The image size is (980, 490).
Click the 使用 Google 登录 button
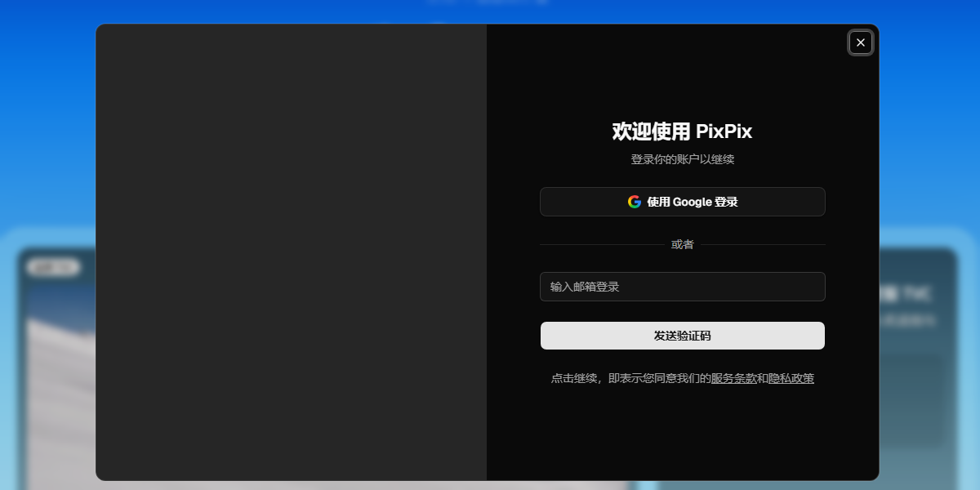pyautogui.click(x=682, y=202)
